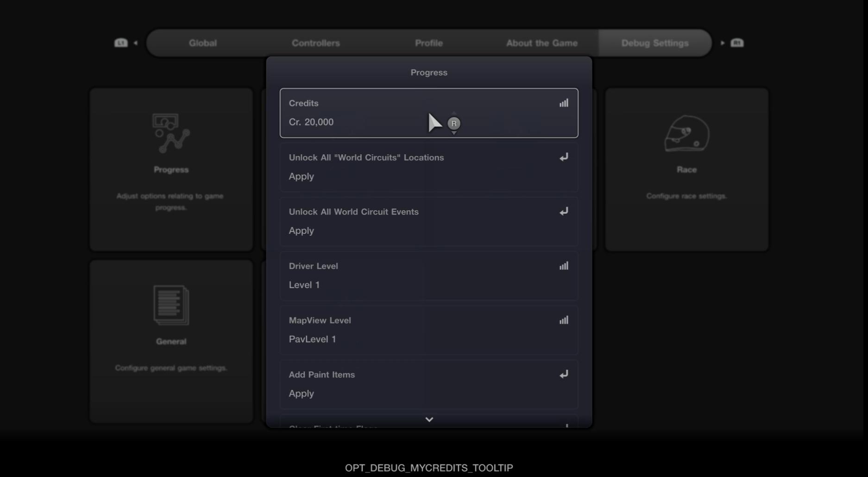Click the R1 shoulder button icon
The image size is (868, 477).
[x=737, y=43]
